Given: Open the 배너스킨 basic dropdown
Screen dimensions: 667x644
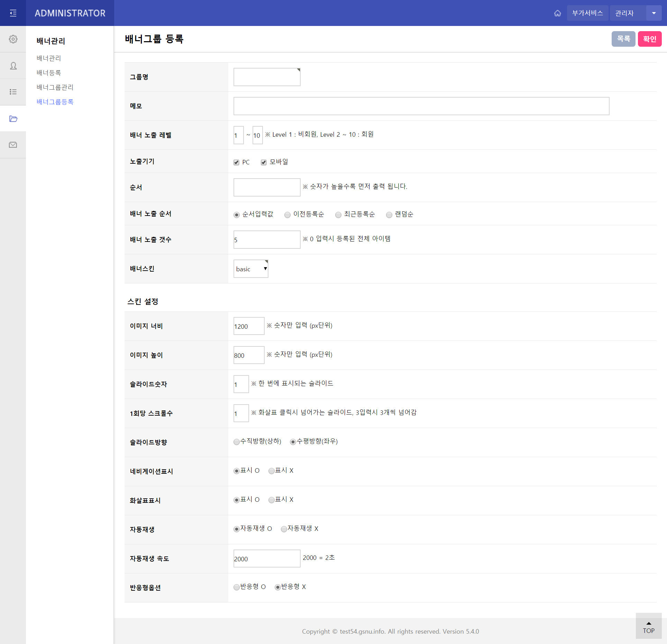Looking at the screenshot, I should tap(251, 269).
